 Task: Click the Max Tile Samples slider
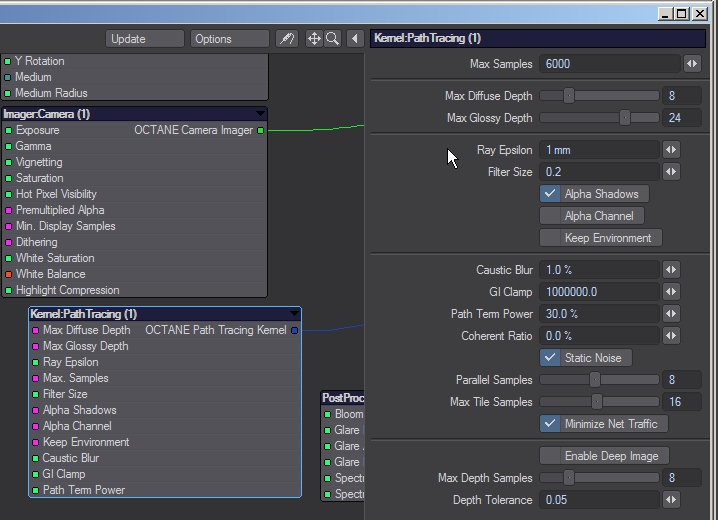pos(599,401)
